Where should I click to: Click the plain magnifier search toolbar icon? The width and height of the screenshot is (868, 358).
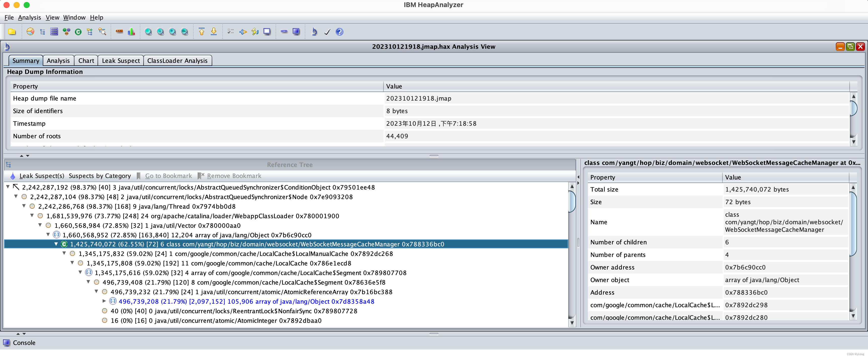coord(148,32)
